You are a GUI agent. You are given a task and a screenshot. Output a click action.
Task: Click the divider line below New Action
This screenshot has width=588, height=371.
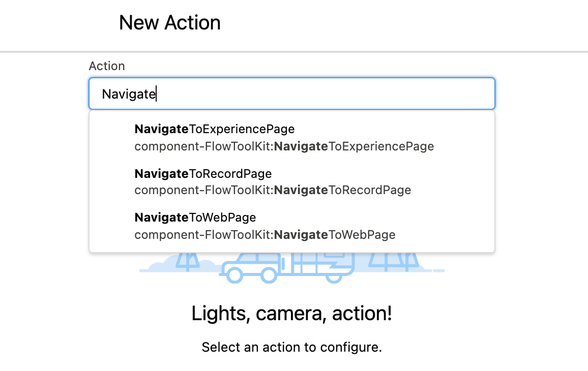(x=294, y=52)
